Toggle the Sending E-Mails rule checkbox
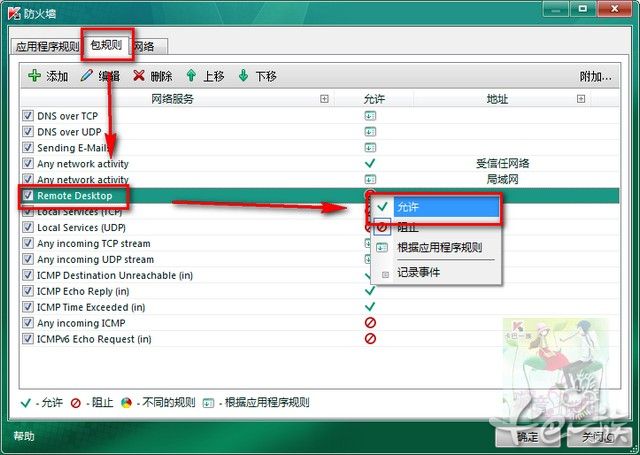The height and width of the screenshot is (455, 640). point(28,148)
